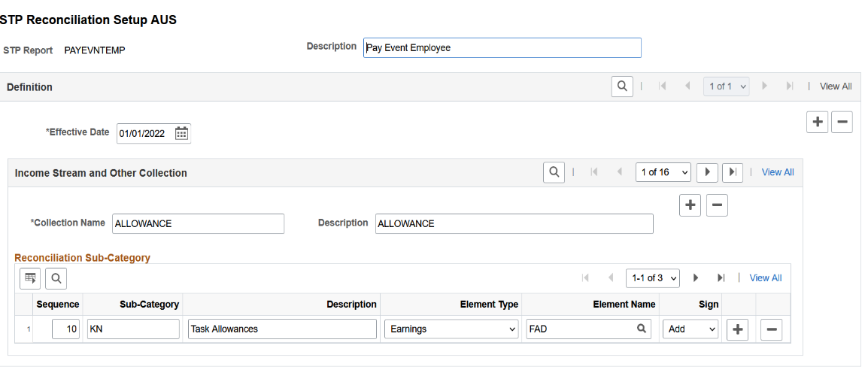Image resolution: width=868 pixels, height=373 pixels.
Task: Open the Sign dropdown showing Add
Action: coord(690,329)
